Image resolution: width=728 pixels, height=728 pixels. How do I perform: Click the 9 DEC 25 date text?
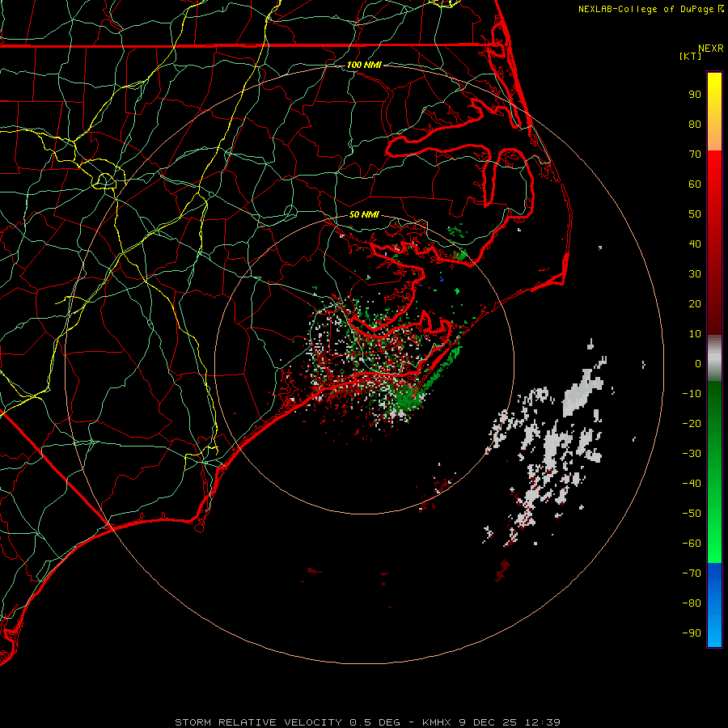[x=488, y=722]
